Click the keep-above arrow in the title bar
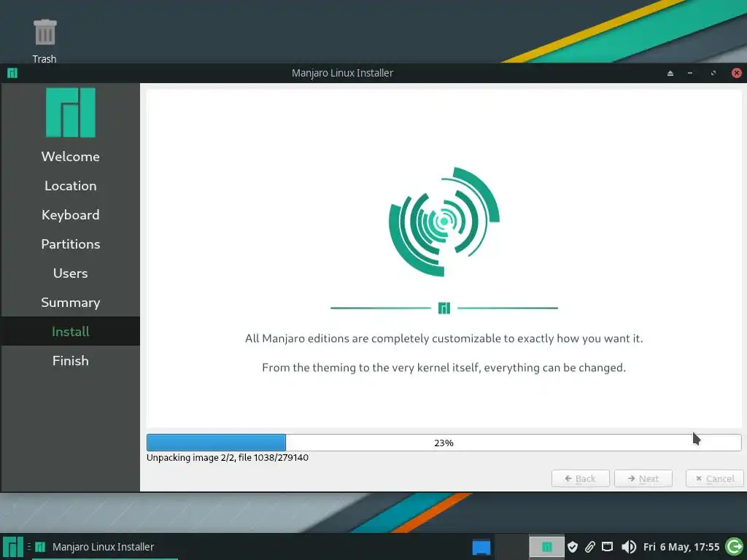This screenshot has height=560, width=747. point(670,73)
